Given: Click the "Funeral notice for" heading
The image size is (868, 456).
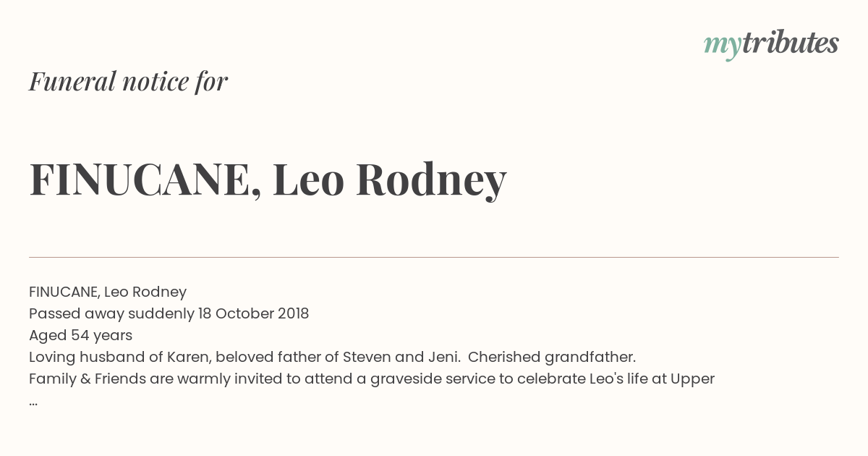Looking at the screenshot, I should 128,81.
